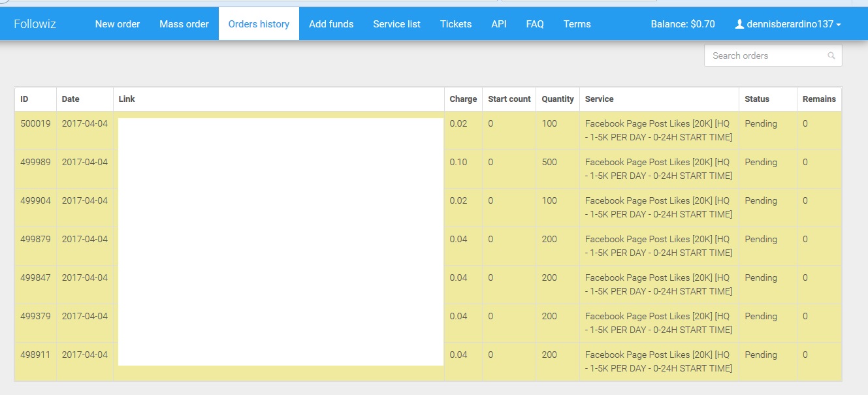
Task: Focus the Search orders input field
Action: pos(773,55)
